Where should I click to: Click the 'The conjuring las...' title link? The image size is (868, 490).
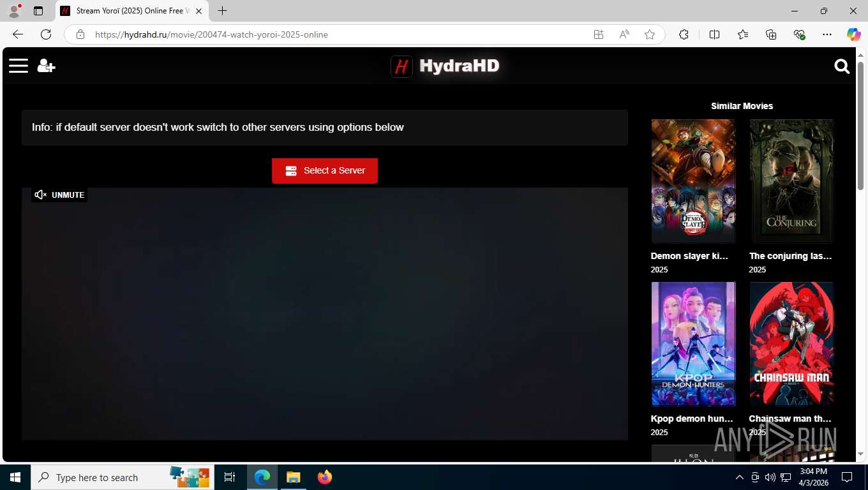(x=790, y=256)
